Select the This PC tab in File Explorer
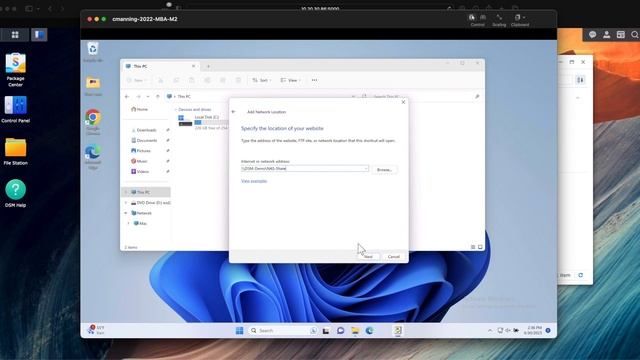The image size is (640, 360). tap(160, 66)
